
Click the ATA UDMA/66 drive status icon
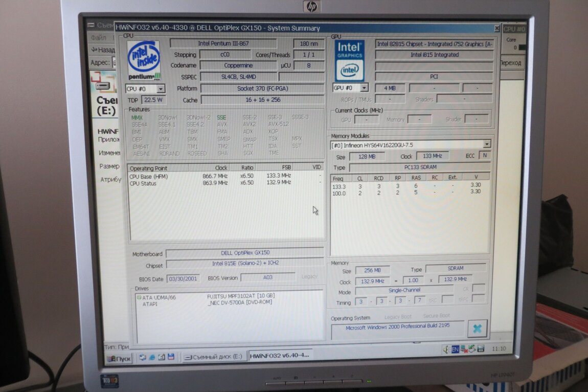[x=139, y=297]
